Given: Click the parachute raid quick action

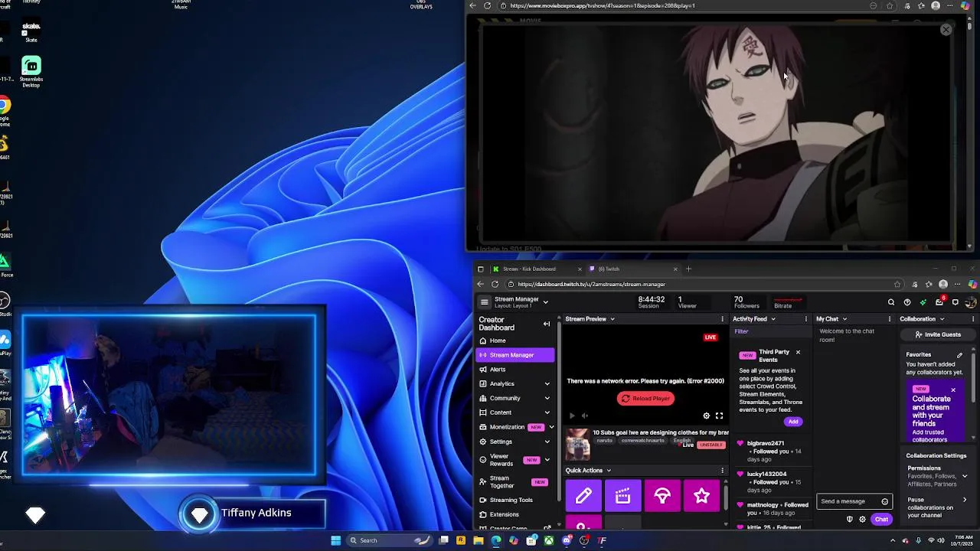Looking at the screenshot, I should (x=662, y=497).
